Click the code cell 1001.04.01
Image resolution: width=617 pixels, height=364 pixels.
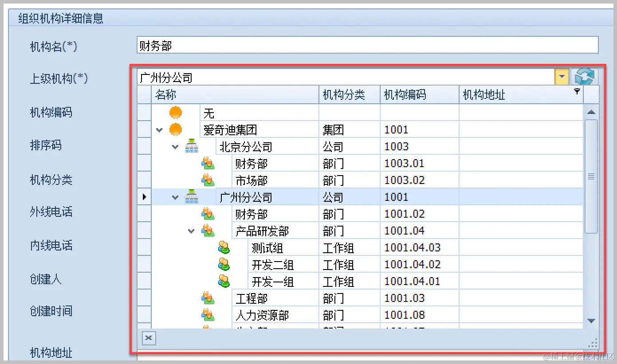click(420, 281)
